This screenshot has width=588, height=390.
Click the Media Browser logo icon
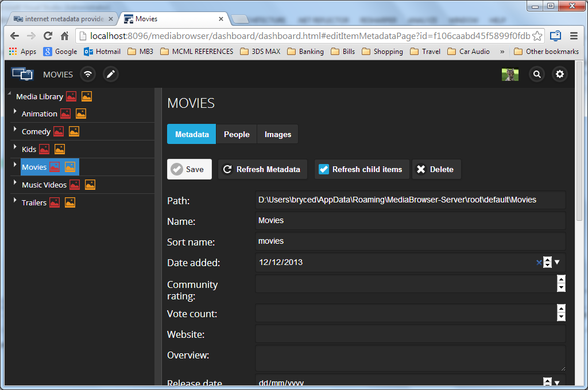click(22, 74)
